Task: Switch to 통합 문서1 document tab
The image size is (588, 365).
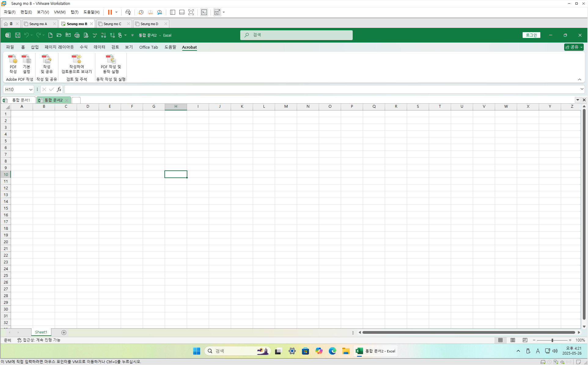Action: coord(21,100)
